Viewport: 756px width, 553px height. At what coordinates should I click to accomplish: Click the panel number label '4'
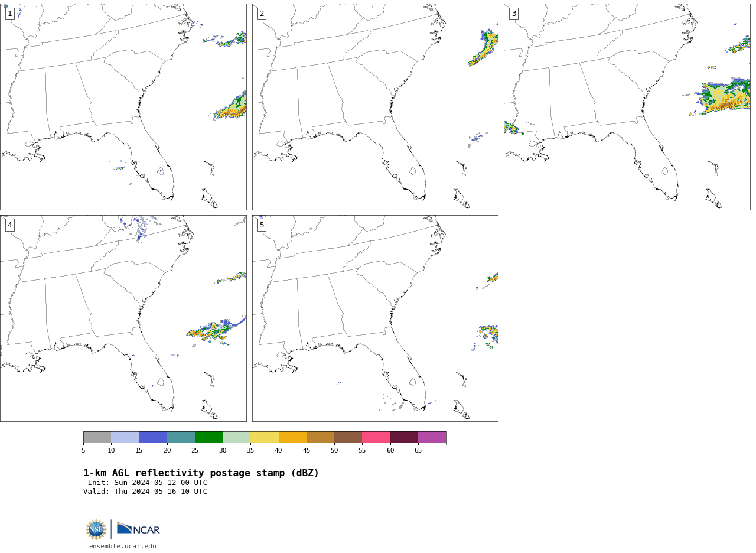pos(9,225)
